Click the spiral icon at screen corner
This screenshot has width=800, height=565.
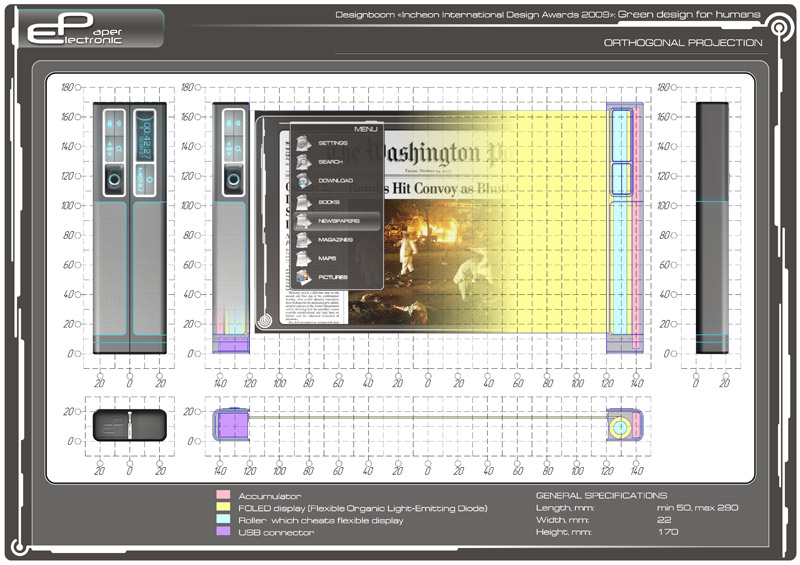(266, 321)
